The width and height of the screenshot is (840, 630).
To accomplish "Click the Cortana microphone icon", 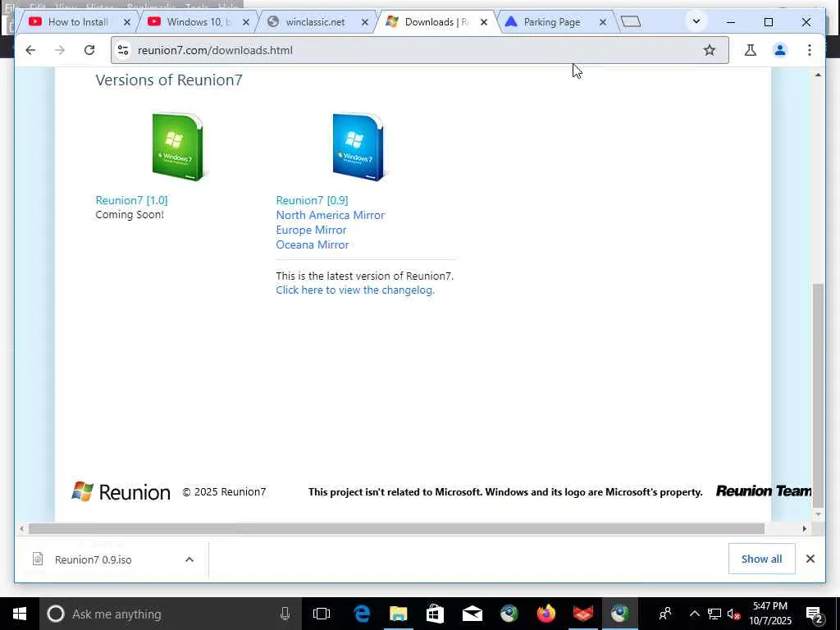I will click(285, 614).
